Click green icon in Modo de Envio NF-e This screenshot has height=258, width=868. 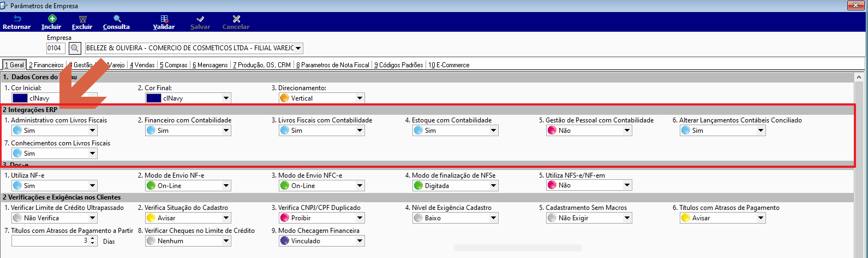click(x=151, y=186)
